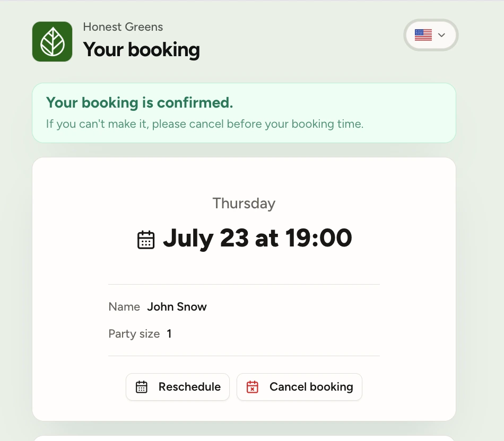The width and height of the screenshot is (504, 441).
Task: Click the Reschedule calendar icon
Action: pyautogui.click(x=142, y=387)
